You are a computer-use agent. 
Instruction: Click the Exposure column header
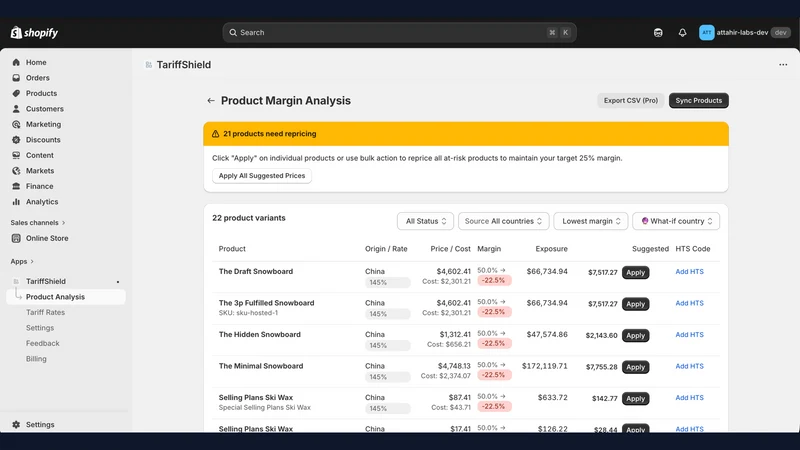point(552,249)
